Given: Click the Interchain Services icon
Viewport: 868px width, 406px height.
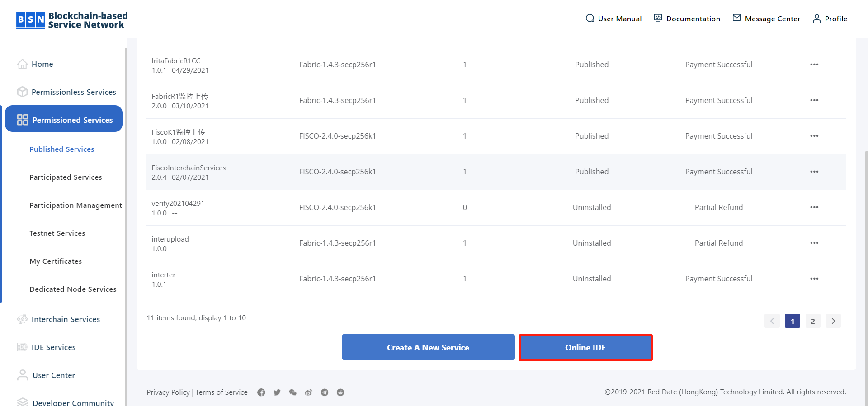Looking at the screenshot, I should [22, 319].
